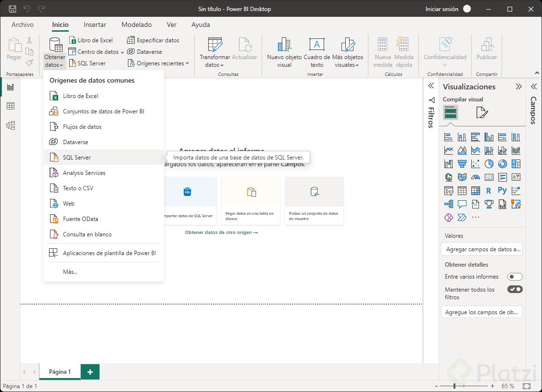Image resolution: width=542 pixels, height=392 pixels.
Task: Click the Redo arrow in title bar
Action: pos(41,9)
